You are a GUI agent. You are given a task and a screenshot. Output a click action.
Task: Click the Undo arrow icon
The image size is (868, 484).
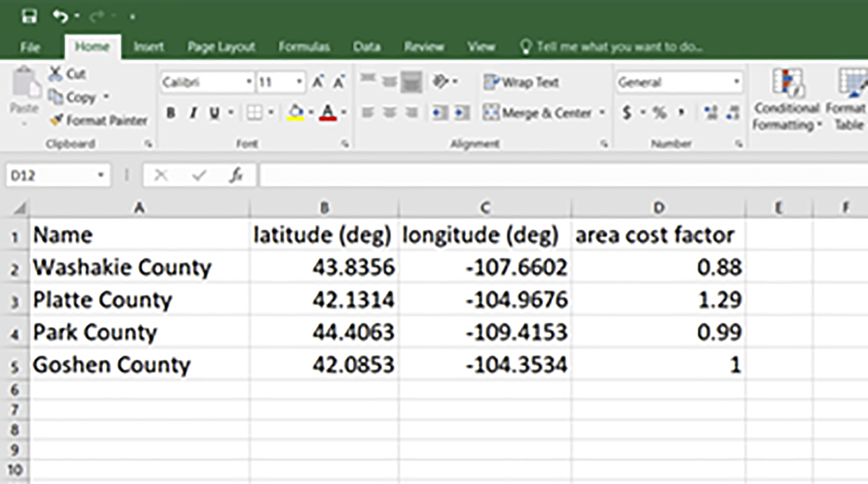(59, 16)
